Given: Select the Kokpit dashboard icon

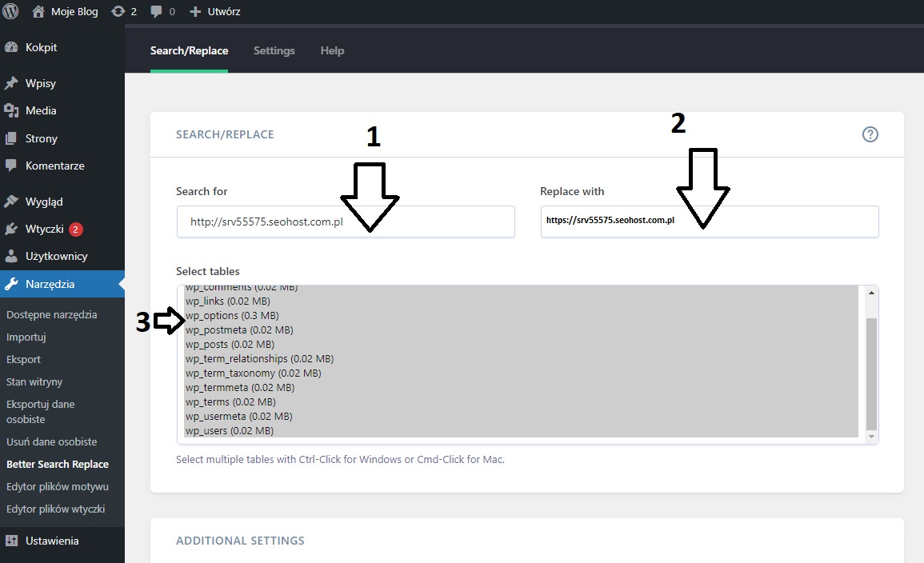Looking at the screenshot, I should (x=14, y=46).
